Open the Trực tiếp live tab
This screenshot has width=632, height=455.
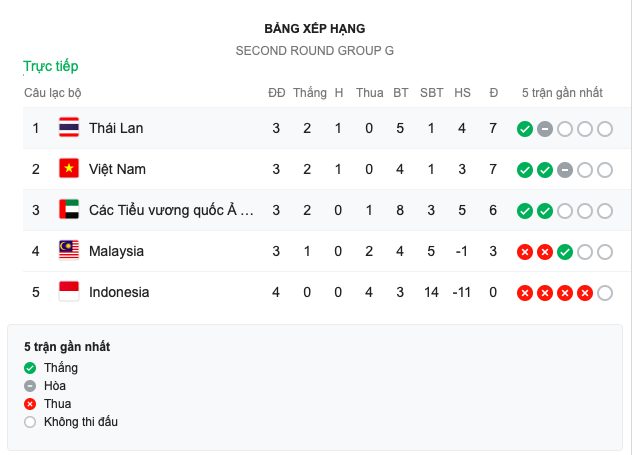coord(51,66)
